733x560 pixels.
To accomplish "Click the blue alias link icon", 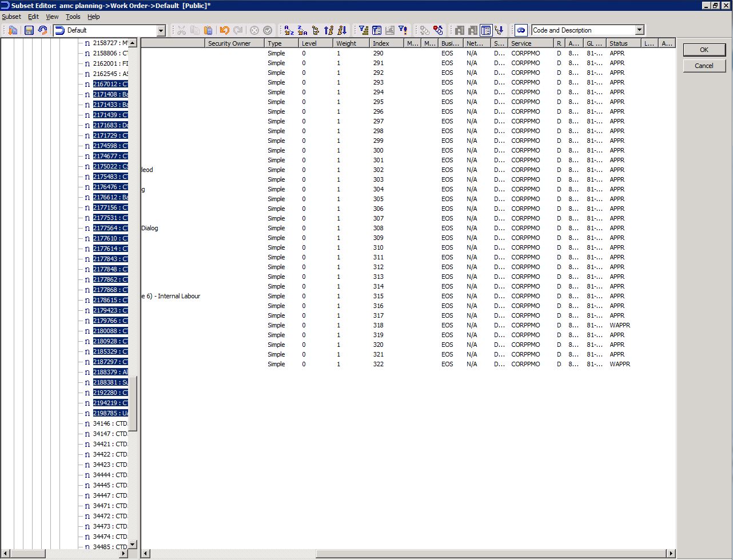I will pyautogui.click(x=520, y=30).
